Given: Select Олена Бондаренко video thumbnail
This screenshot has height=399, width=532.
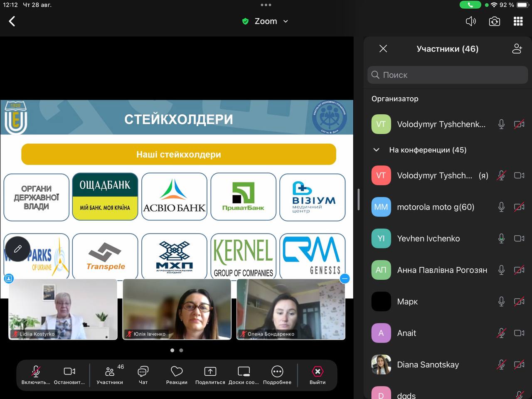Looking at the screenshot, I should (x=291, y=309).
